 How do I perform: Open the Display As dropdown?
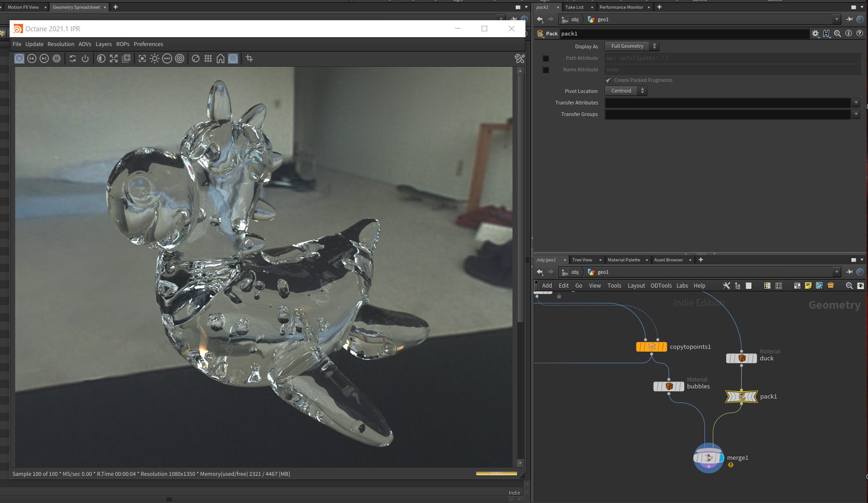click(x=631, y=46)
